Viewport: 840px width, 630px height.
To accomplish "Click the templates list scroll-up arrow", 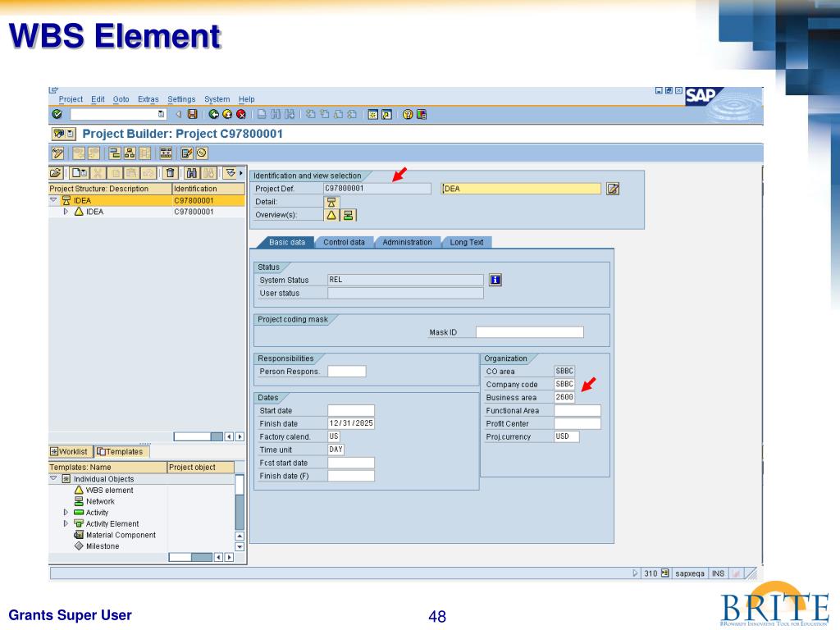I will coord(240,536).
